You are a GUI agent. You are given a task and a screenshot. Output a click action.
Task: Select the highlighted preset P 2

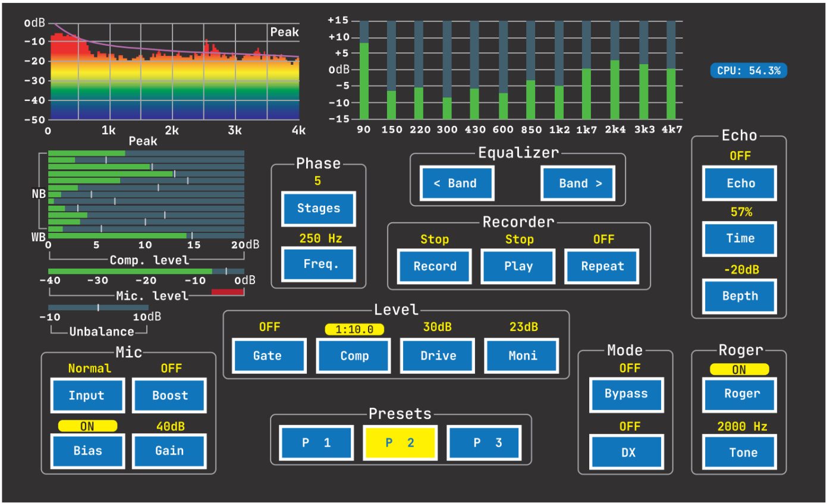[401, 443]
